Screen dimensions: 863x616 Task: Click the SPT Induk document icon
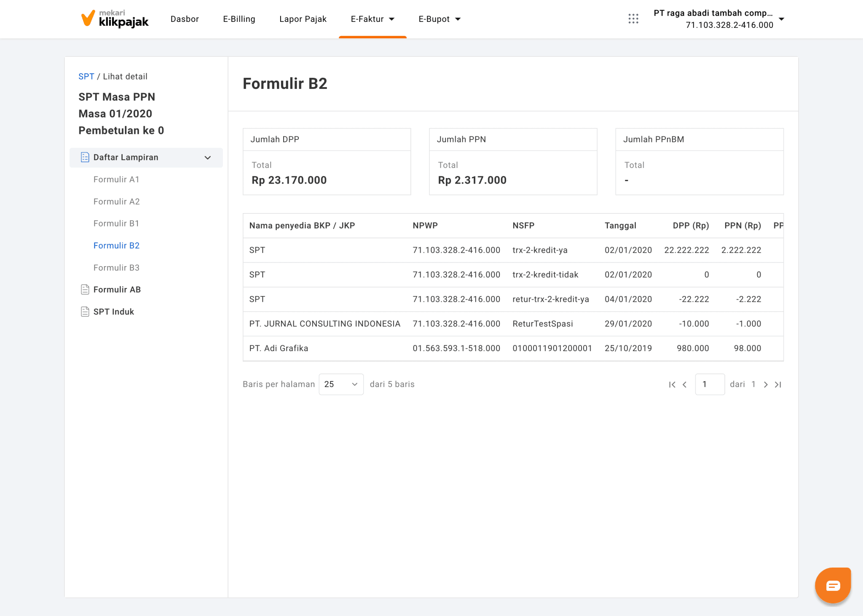[85, 312]
